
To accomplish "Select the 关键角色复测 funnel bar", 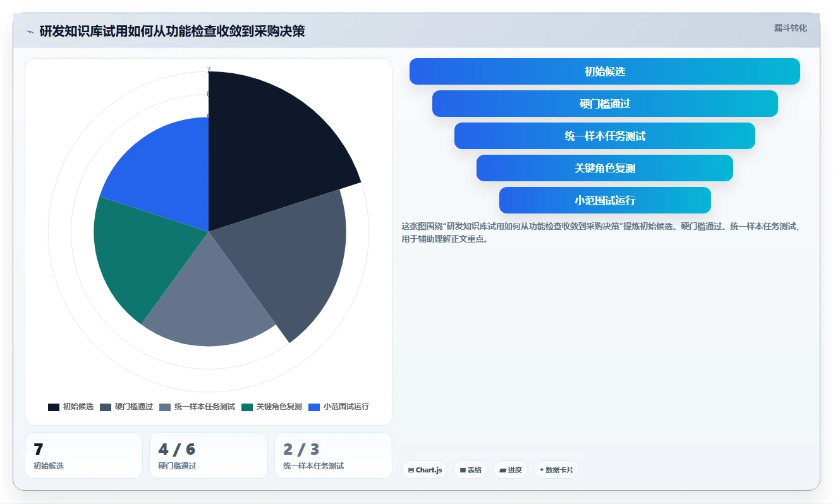I will tap(604, 168).
